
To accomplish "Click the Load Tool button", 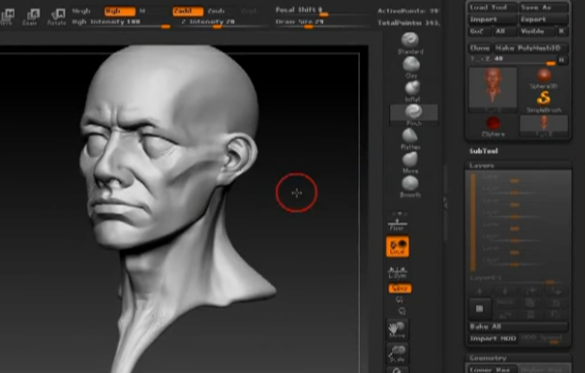I will (492, 7).
